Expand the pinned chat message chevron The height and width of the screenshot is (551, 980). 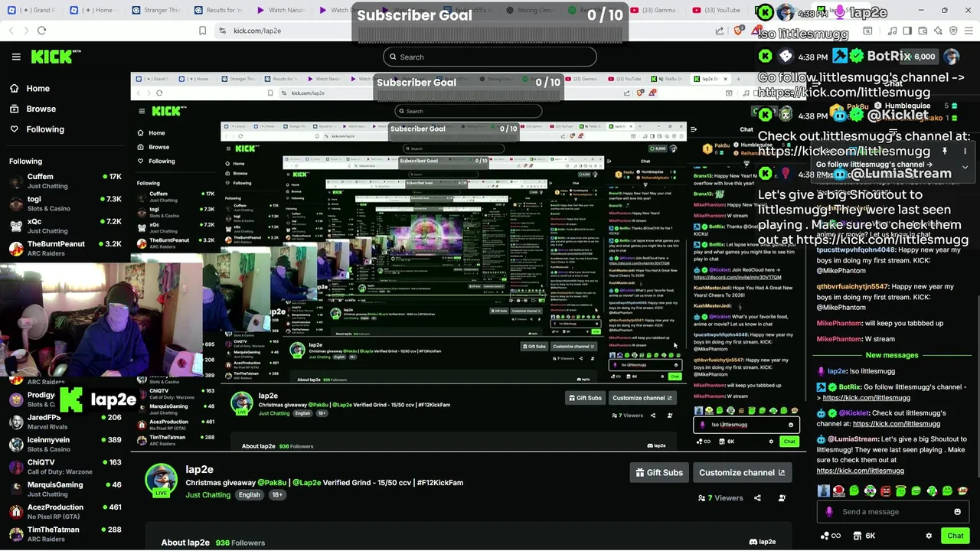pos(965,167)
